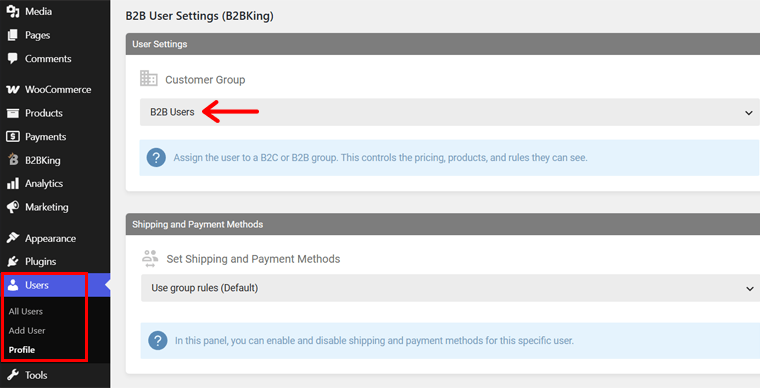Open the Use group rules (Default) dropdown
This screenshot has width=760, height=388.
450,288
